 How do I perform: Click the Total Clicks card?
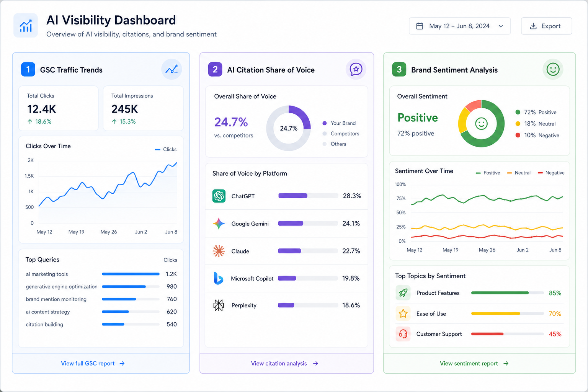click(x=59, y=108)
